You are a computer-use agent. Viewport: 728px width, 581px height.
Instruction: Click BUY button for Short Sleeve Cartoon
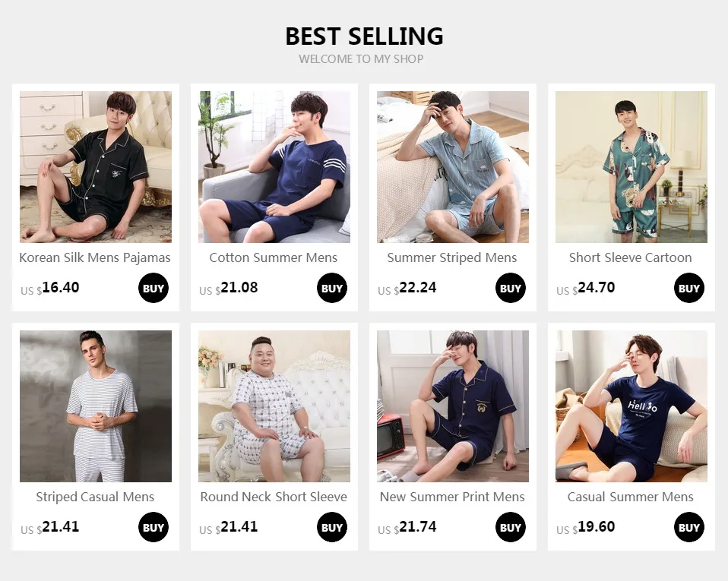(x=689, y=288)
